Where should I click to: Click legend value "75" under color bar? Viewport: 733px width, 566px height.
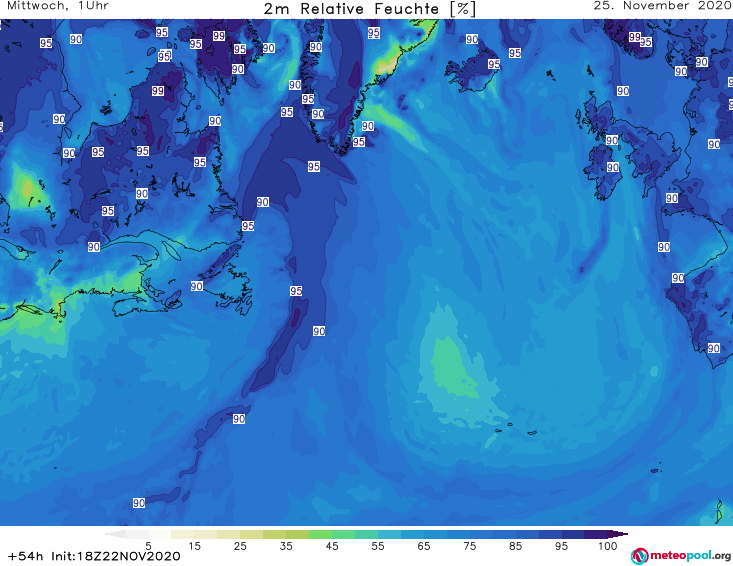coord(470,546)
